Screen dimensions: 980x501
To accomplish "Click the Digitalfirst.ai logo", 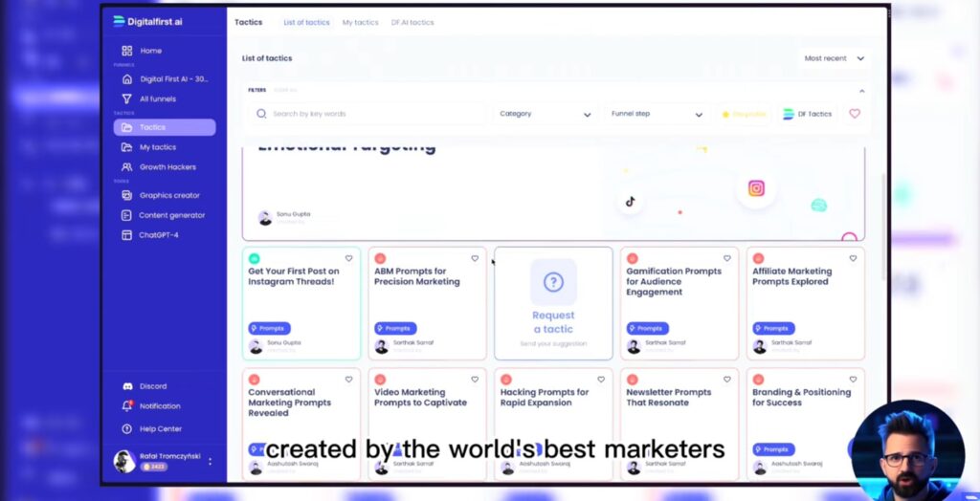I will [148, 21].
